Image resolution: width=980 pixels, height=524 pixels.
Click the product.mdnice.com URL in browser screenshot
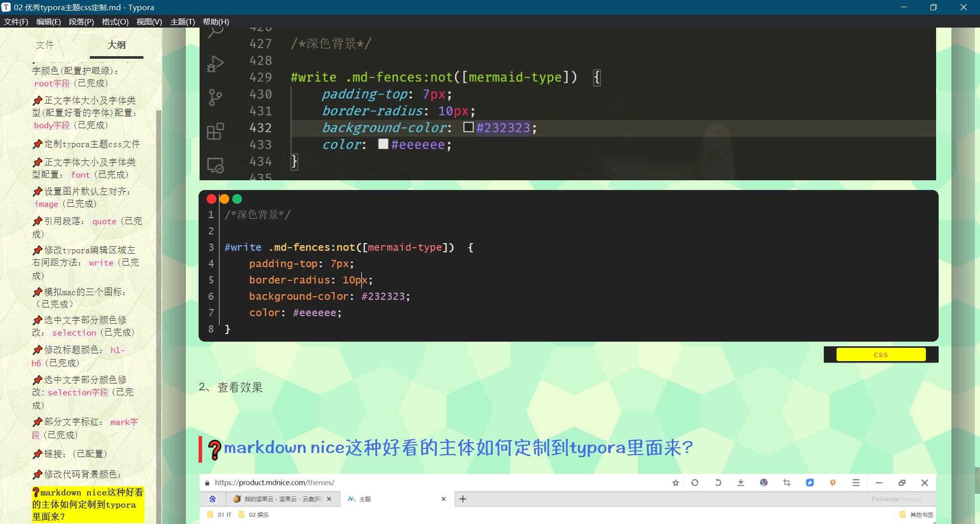[275, 482]
